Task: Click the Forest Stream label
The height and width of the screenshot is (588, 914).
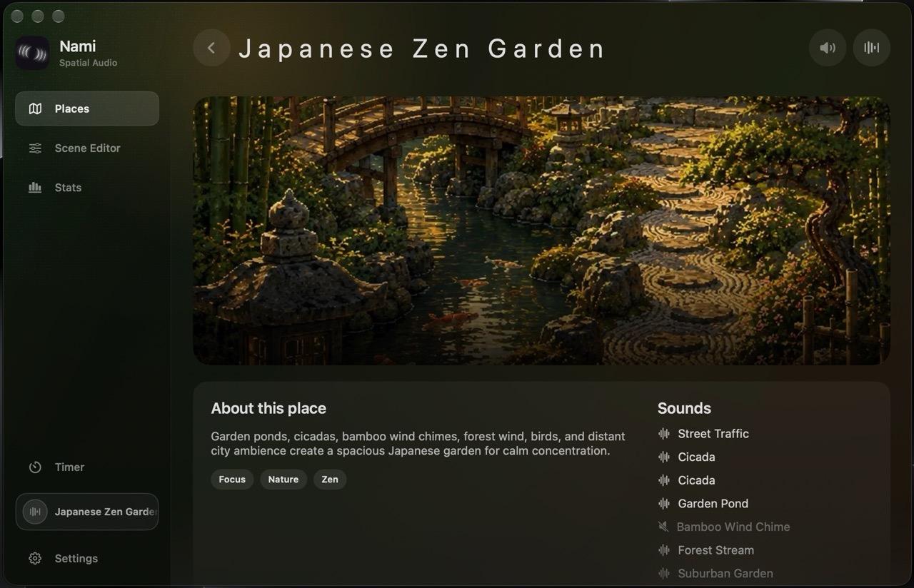Action: (716, 549)
